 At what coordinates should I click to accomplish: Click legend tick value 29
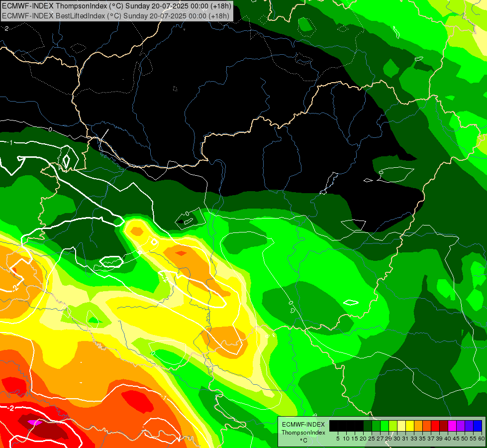tap(389, 439)
